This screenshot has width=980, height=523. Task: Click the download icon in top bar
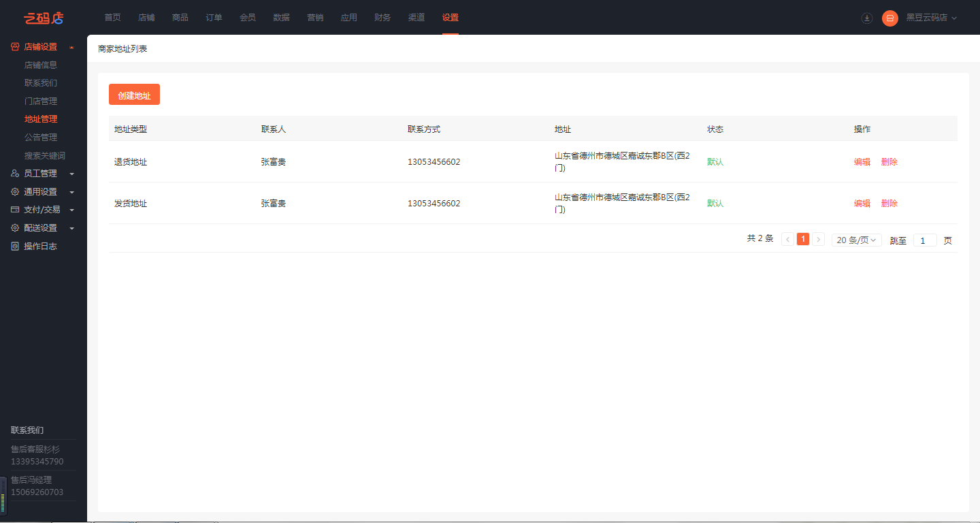click(866, 18)
